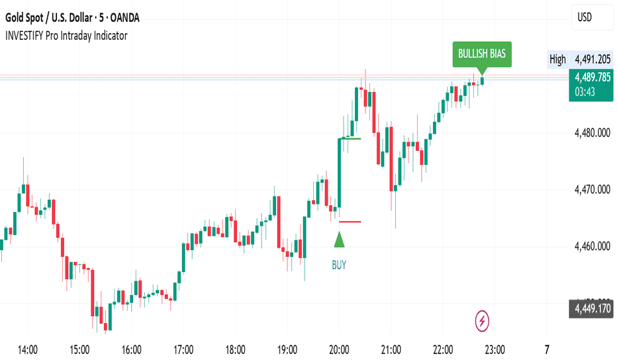This screenshot has height=364, width=617.
Task: Click the 17:00 time axis label
Action: click(183, 349)
